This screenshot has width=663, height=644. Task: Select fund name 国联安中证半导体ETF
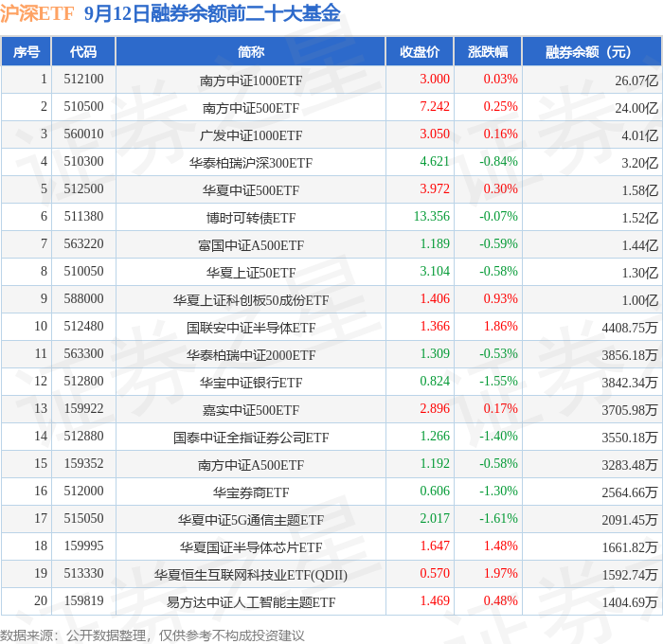(251, 328)
